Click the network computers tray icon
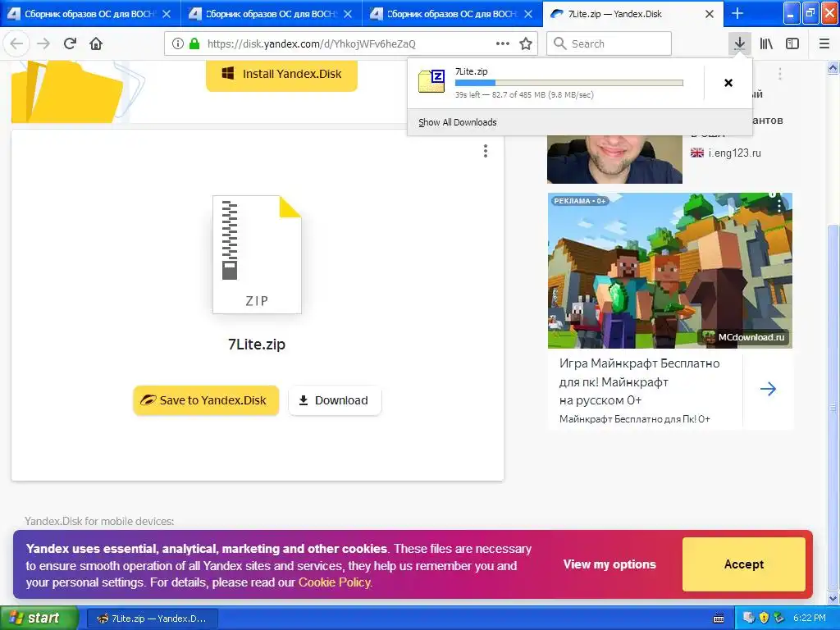Image resolution: width=840 pixels, height=630 pixels. point(748,618)
